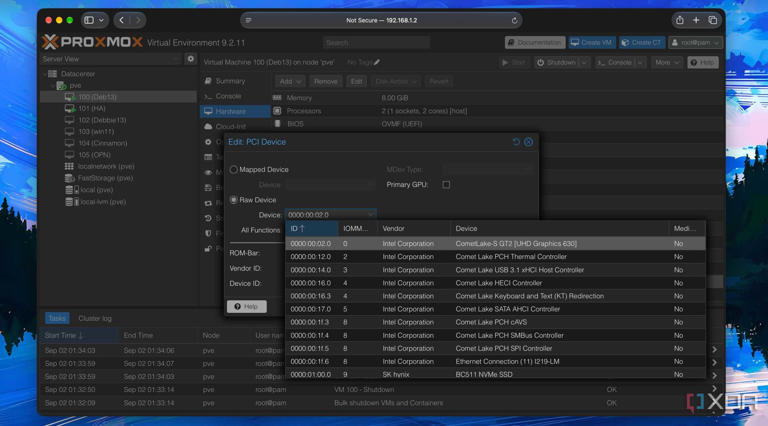
Task: Go back with the browser back arrow
Action: click(121, 20)
